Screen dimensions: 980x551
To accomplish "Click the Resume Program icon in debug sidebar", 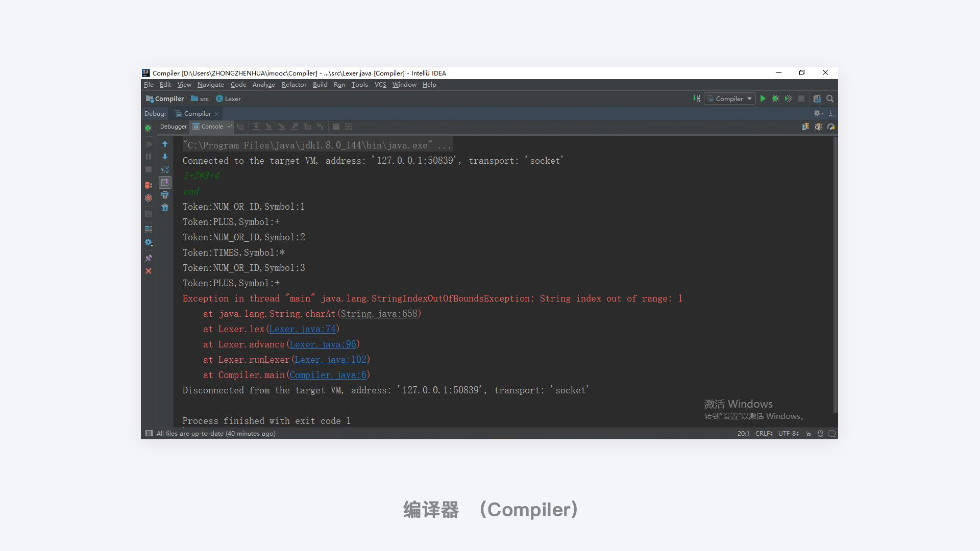I will 149,144.
